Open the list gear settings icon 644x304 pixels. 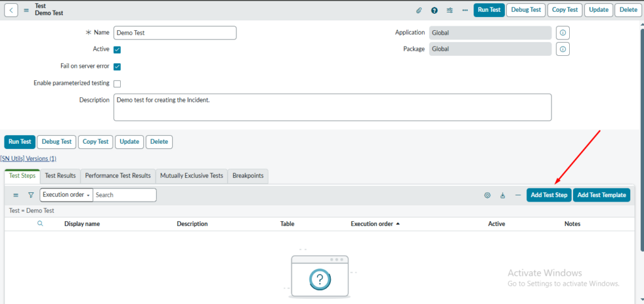(487, 195)
